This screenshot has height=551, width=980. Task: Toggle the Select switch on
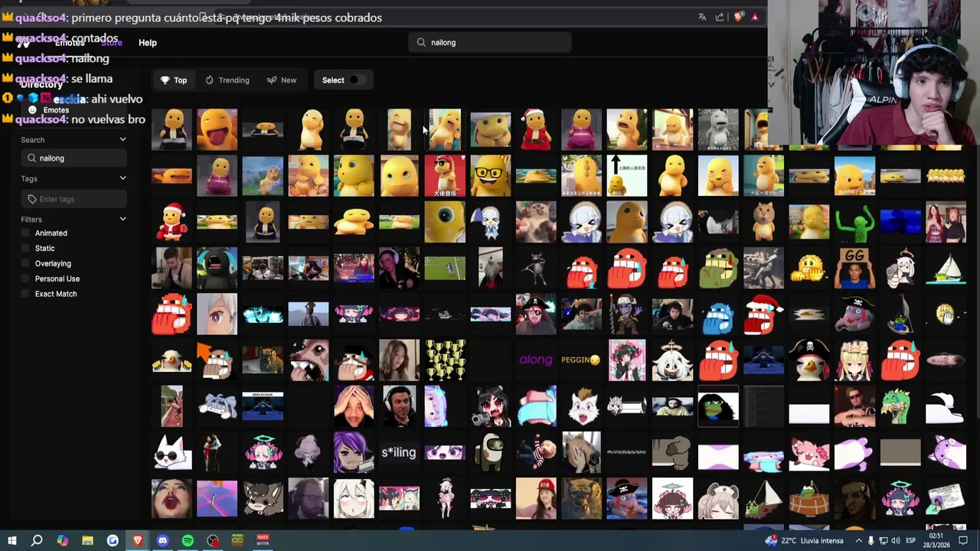click(x=354, y=80)
